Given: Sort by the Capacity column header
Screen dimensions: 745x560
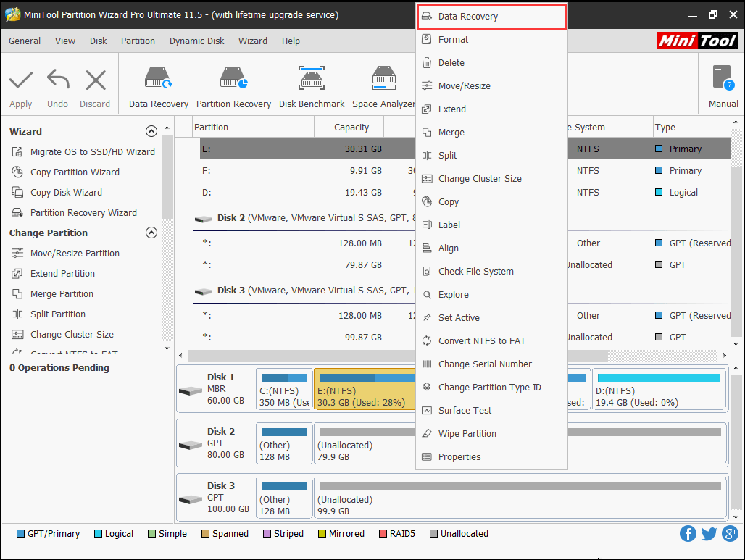Looking at the screenshot, I should click(x=351, y=128).
